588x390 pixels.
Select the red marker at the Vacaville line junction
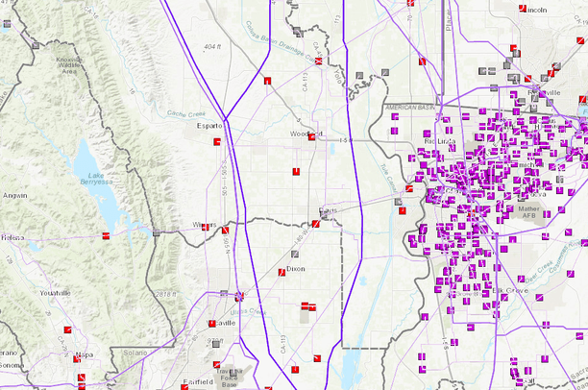[x=239, y=296]
